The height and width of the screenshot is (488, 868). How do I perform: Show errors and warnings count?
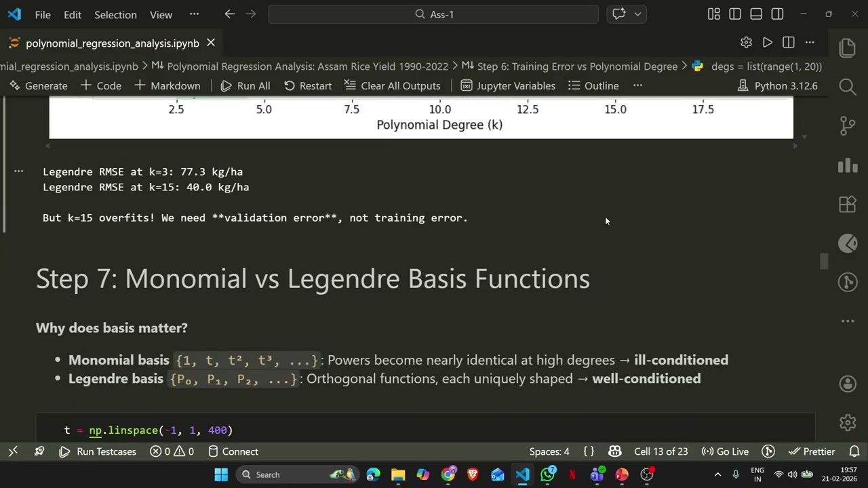click(172, 451)
